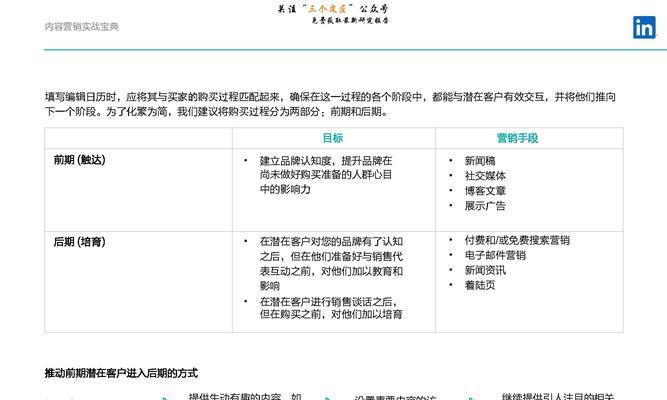Viewport: 667px width, 400px height.
Task: Select the '前期 (触达)' row label
Action: pyautogui.click(x=80, y=160)
